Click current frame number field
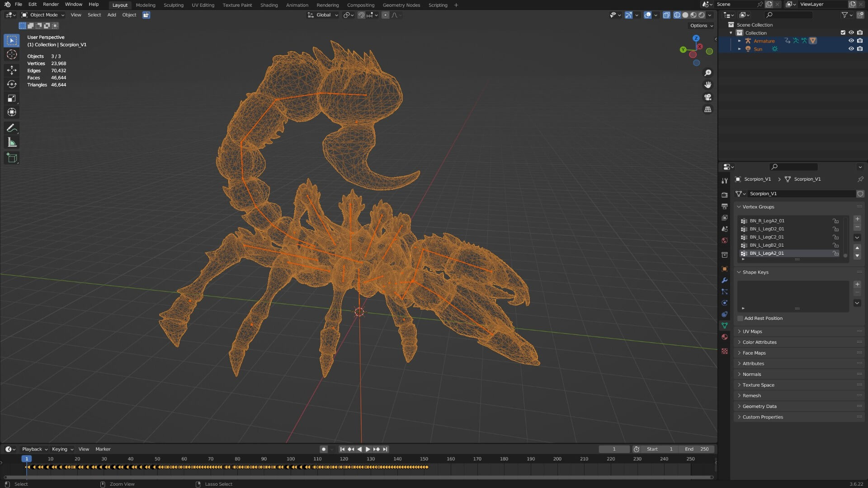Screen dimensions: 868x488 tap(614, 449)
